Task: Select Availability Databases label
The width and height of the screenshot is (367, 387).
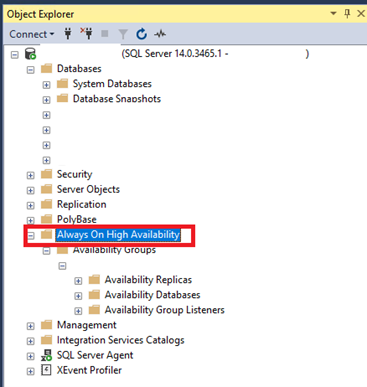Action: click(x=152, y=295)
